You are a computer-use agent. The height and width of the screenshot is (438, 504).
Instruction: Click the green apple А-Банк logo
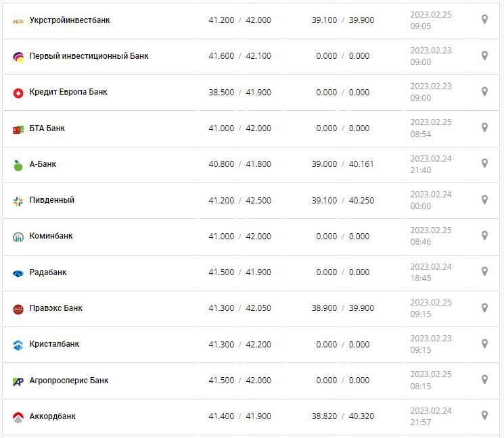coord(18,164)
